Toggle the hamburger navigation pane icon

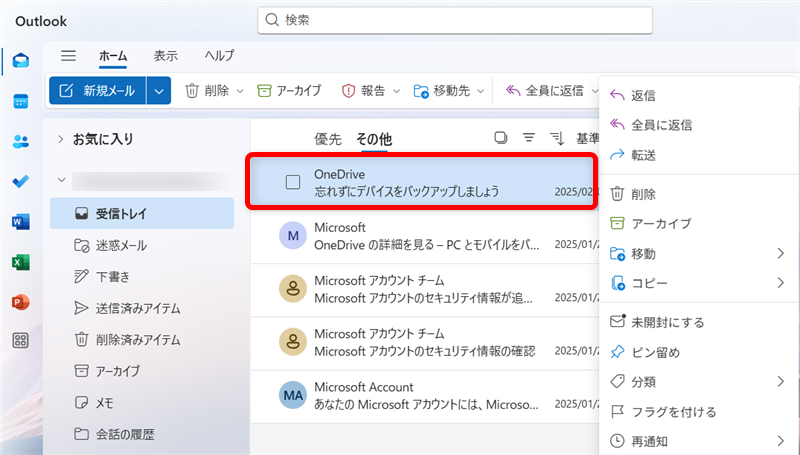(x=68, y=56)
